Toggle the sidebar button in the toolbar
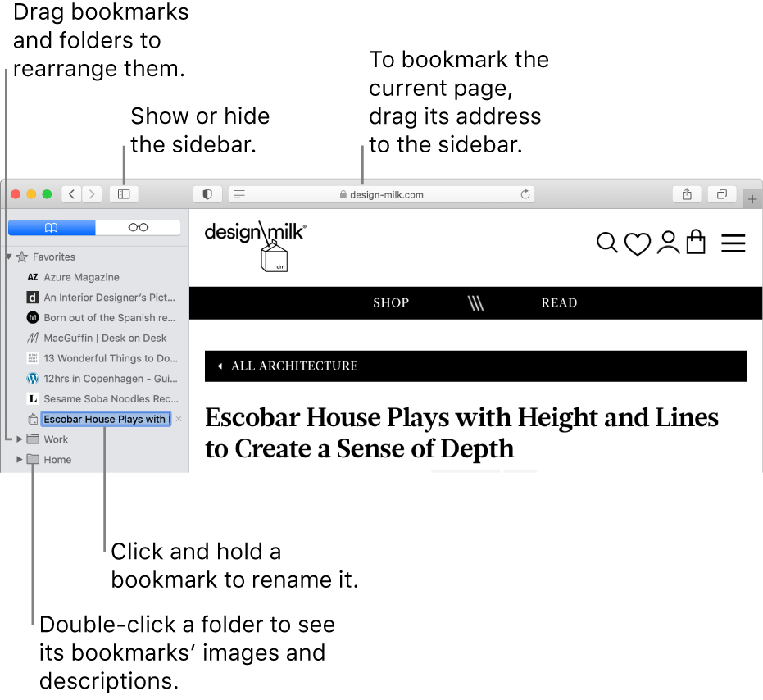Image resolution: width=763 pixels, height=700 pixels. (124, 194)
